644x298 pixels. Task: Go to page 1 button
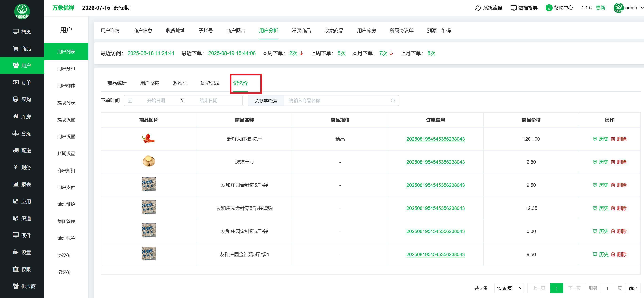(556, 288)
